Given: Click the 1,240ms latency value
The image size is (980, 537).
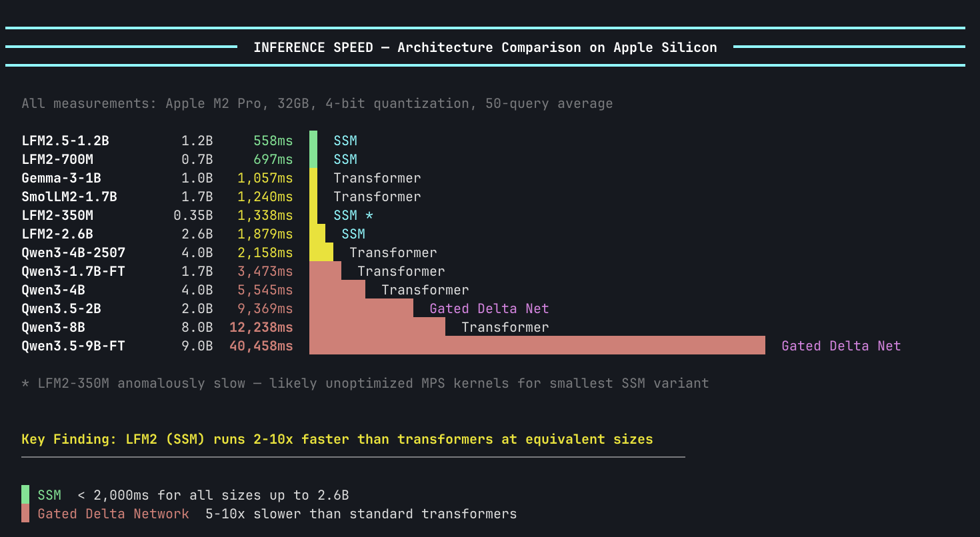Looking at the screenshot, I should (265, 197).
